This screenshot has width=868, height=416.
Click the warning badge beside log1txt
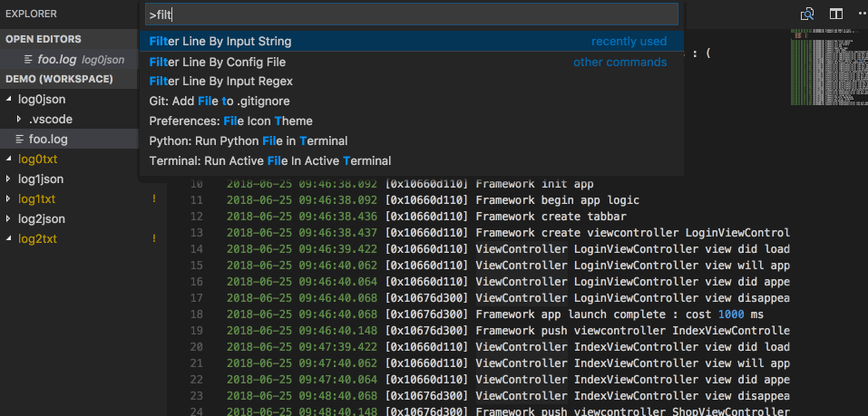pos(154,199)
